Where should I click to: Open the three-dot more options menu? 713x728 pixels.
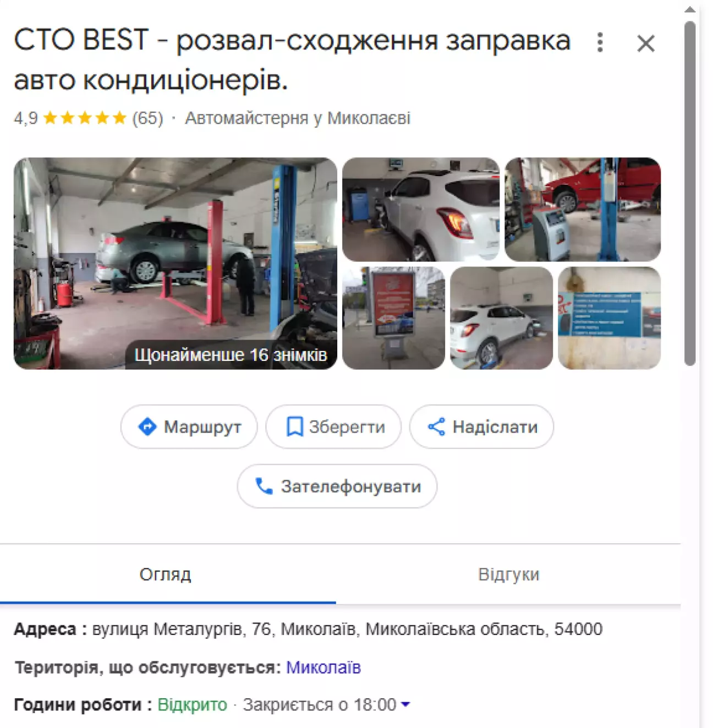(600, 42)
